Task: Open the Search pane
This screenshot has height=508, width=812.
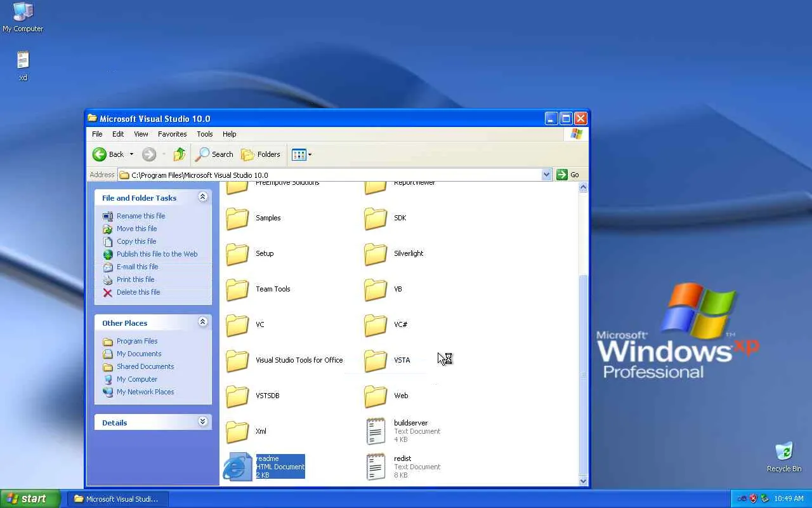Action: pyautogui.click(x=214, y=154)
